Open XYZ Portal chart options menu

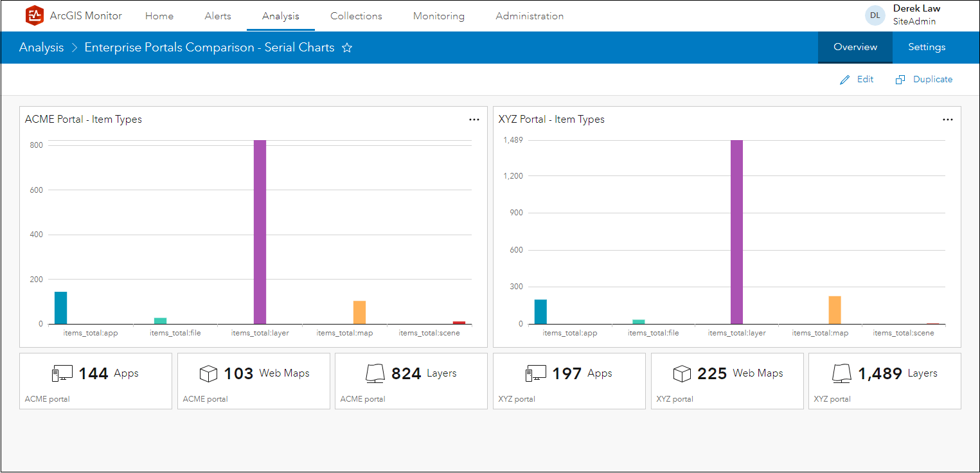point(948,120)
